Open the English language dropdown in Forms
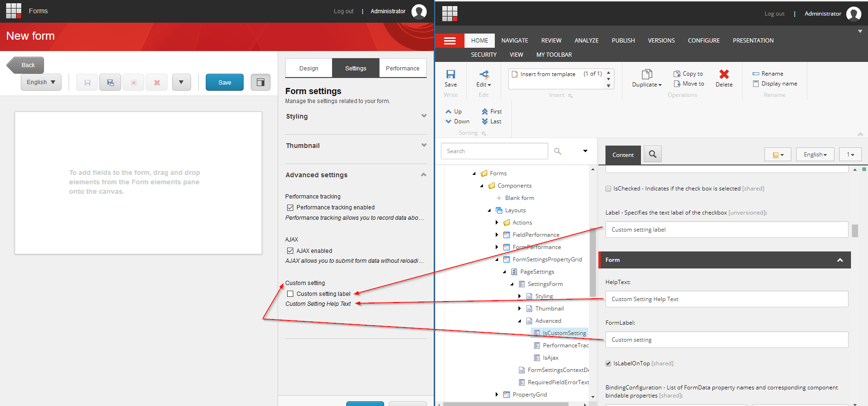Screen dimensions: 868x406 coord(41,82)
